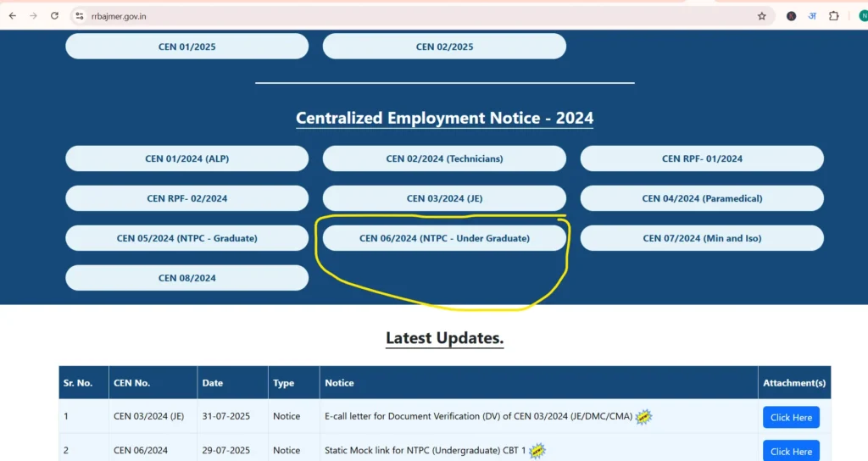Open CEN 07/2024 (Min and Iso)
868x461 pixels.
[x=702, y=238]
